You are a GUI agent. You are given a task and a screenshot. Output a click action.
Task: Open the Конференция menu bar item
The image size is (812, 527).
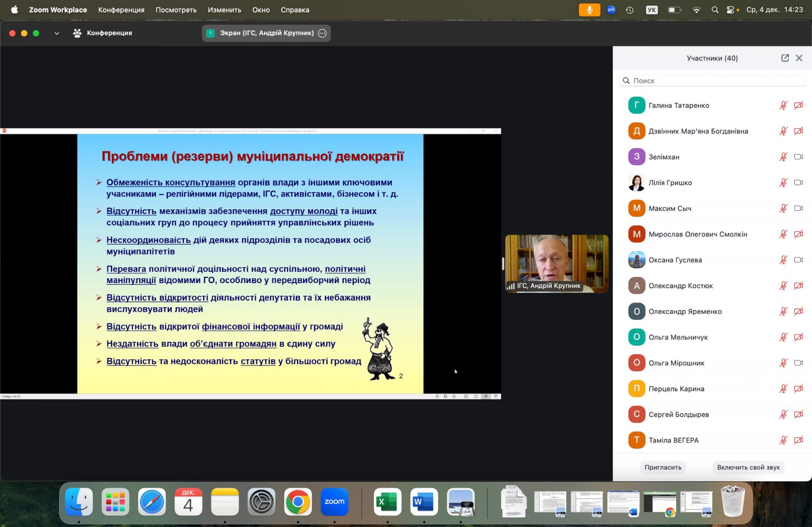pos(121,10)
